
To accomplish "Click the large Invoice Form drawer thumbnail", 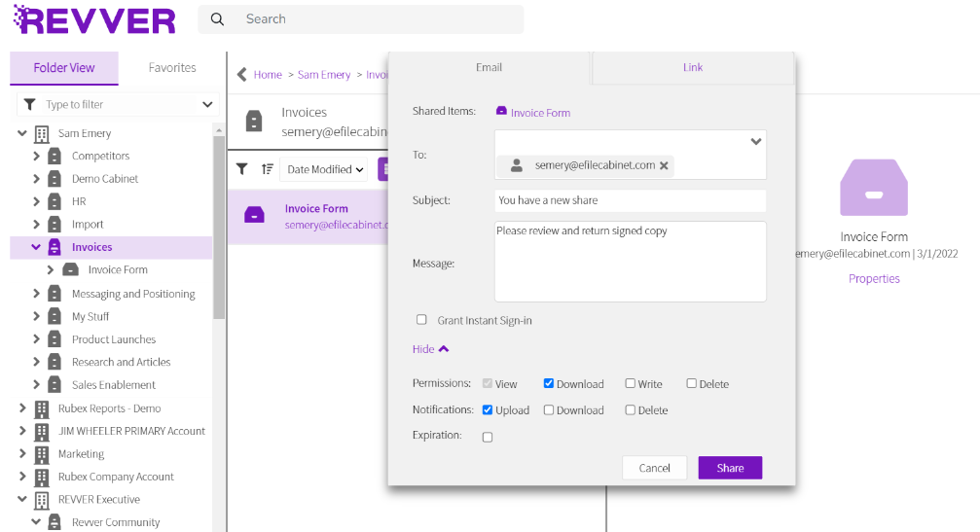I will click(874, 188).
